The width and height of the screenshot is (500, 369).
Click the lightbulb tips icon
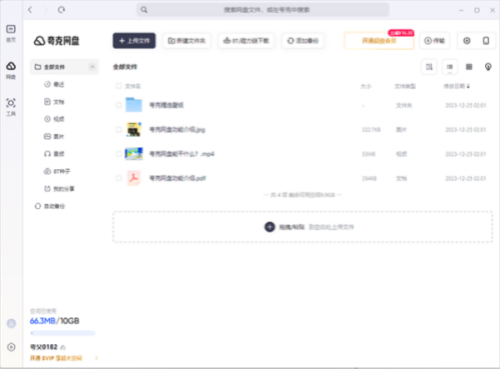[x=488, y=67]
